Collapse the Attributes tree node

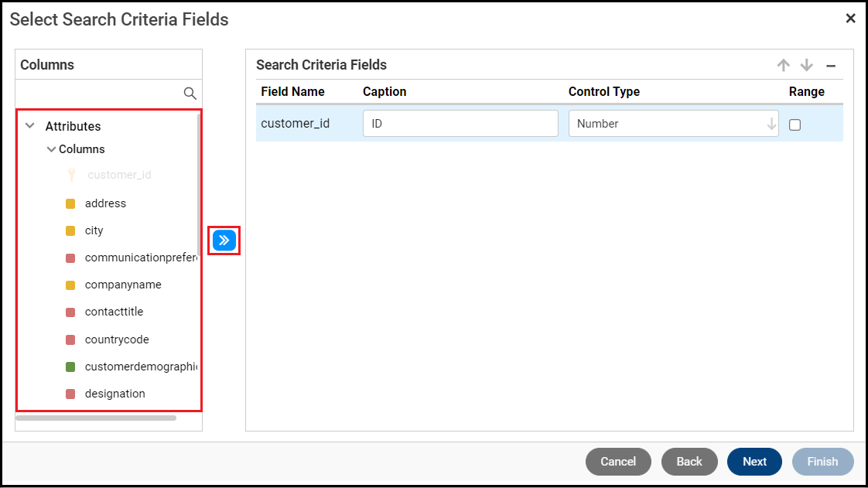pyautogui.click(x=30, y=125)
